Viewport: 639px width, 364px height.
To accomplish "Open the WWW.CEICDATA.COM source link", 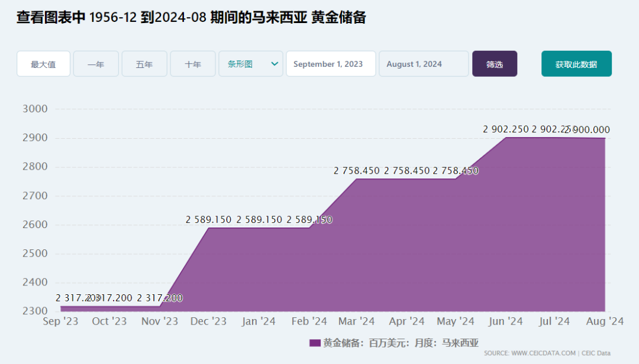I will 543,353.
